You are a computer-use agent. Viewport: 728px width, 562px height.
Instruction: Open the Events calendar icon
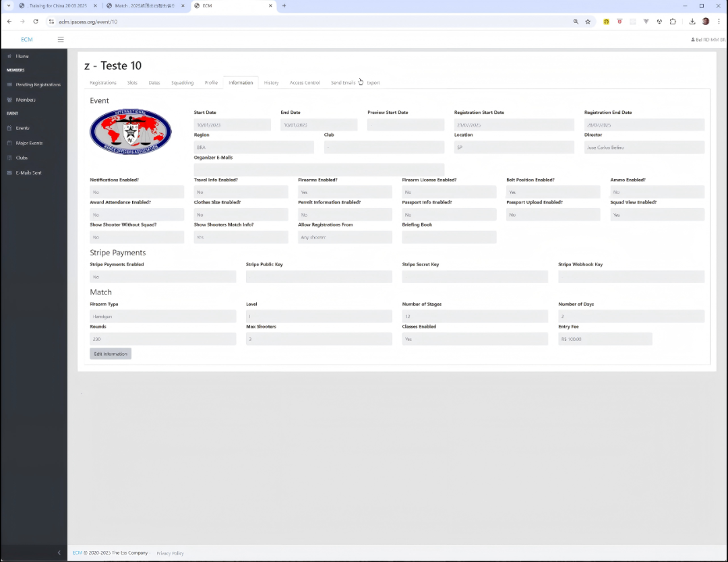pos(9,128)
